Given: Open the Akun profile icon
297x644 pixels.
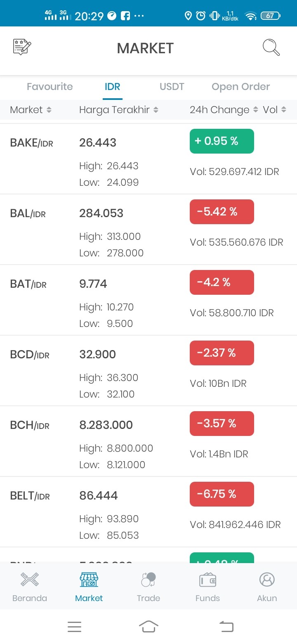Looking at the screenshot, I should pos(267,580).
